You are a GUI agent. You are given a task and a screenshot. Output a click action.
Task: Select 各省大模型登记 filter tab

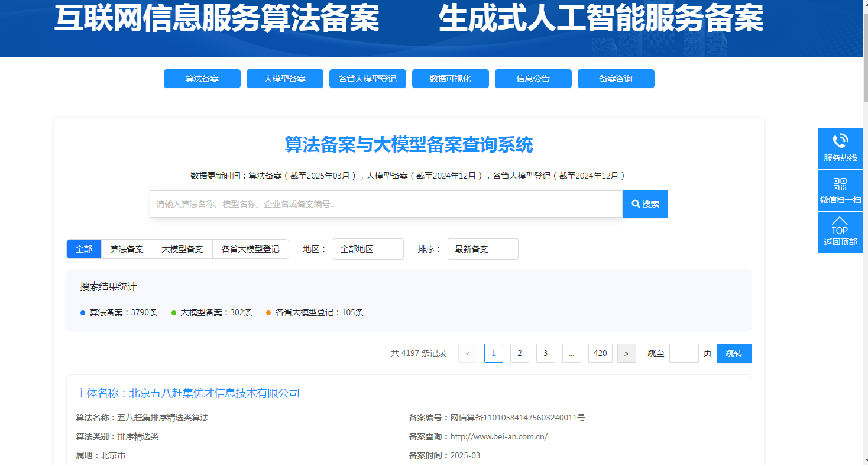point(250,249)
